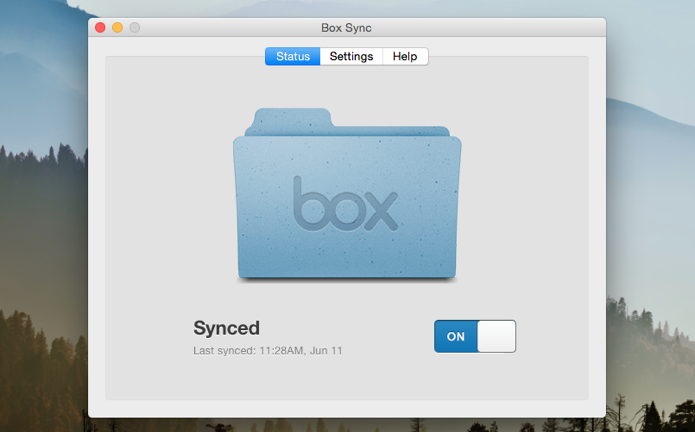Click "Last synced: 11:28AM, Jun 11" text
695x432 pixels.
[268, 350]
